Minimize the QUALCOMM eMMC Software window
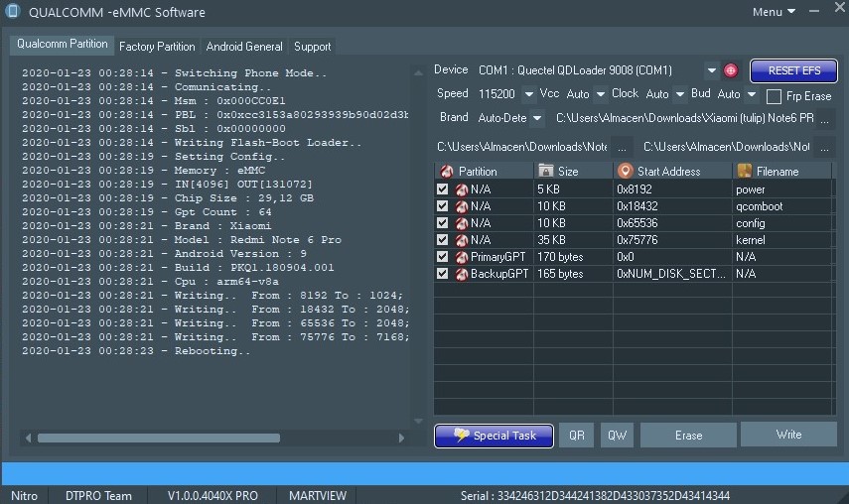This screenshot has height=504, width=849. point(814,11)
